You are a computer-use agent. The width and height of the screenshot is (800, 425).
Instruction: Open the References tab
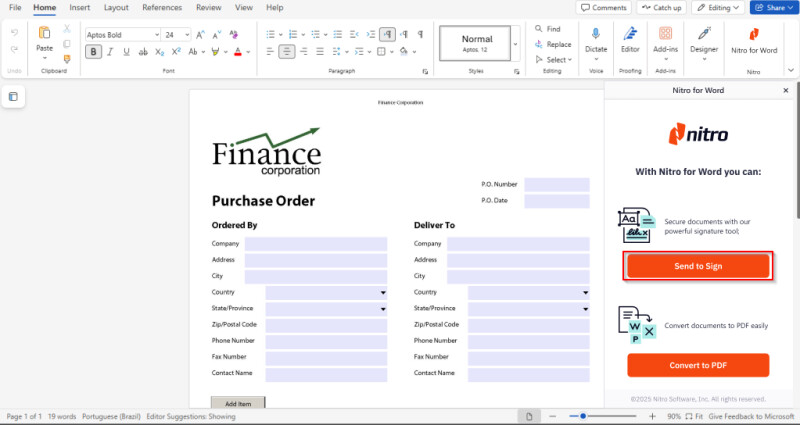pyautogui.click(x=162, y=7)
